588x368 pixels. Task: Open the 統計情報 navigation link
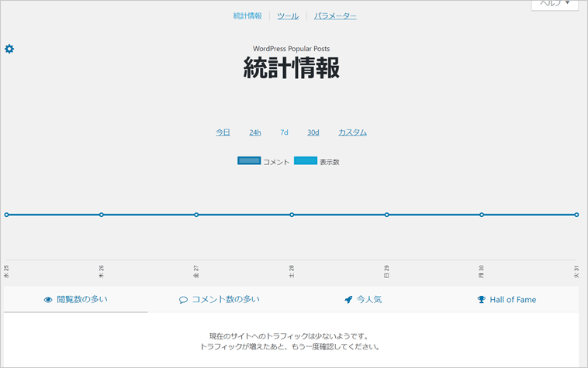click(247, 15)
